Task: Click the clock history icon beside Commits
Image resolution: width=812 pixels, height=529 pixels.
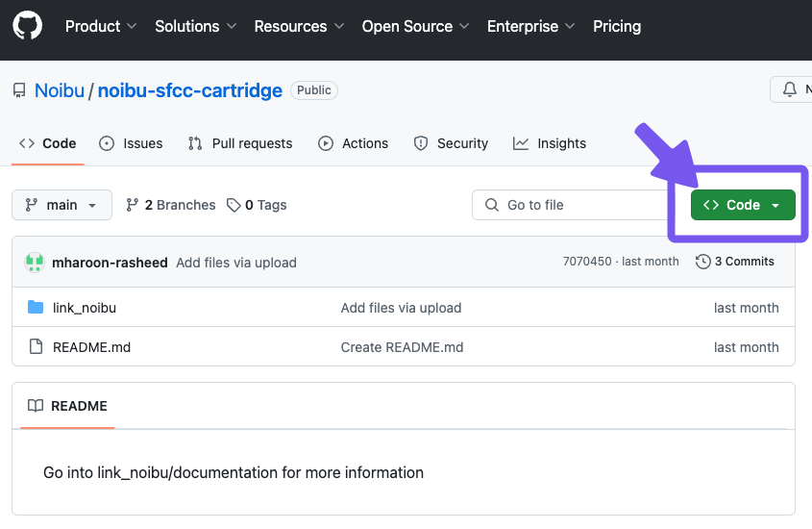Action: (x=702, y=262)
